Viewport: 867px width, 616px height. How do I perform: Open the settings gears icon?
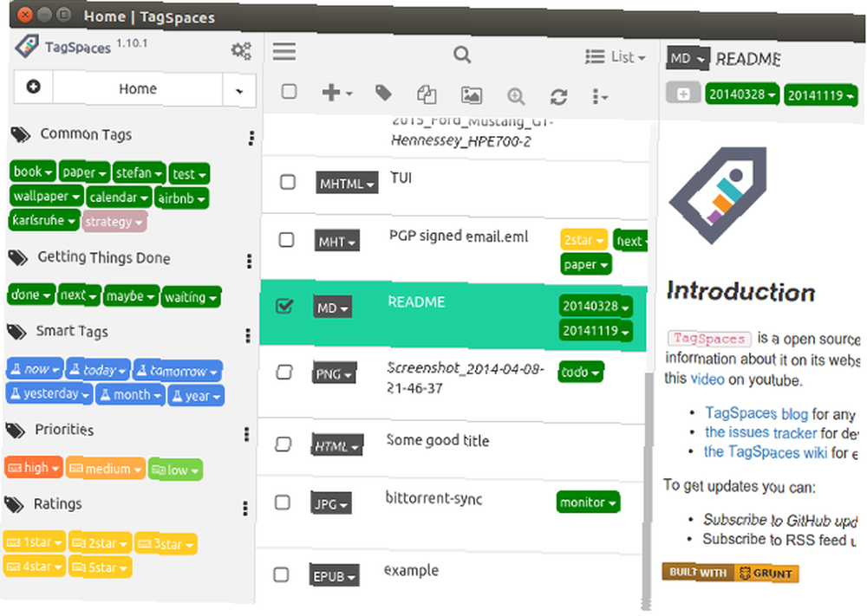pos(241,51)
